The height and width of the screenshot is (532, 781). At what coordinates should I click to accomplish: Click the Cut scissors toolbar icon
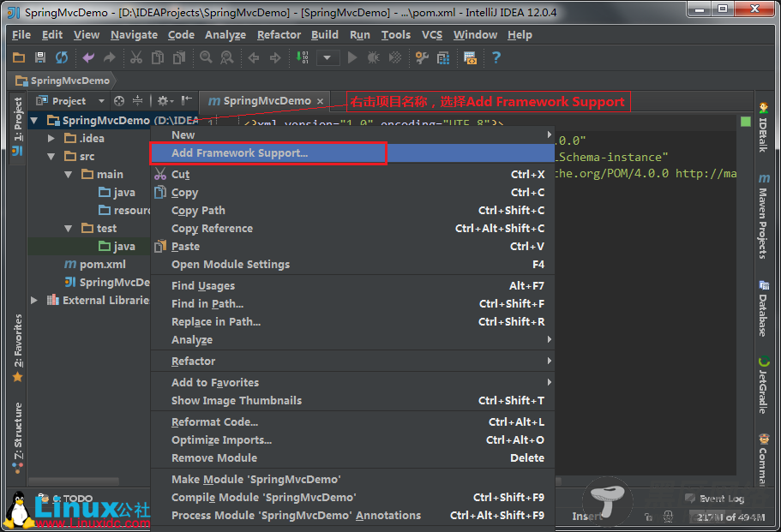tap(136, 57)
